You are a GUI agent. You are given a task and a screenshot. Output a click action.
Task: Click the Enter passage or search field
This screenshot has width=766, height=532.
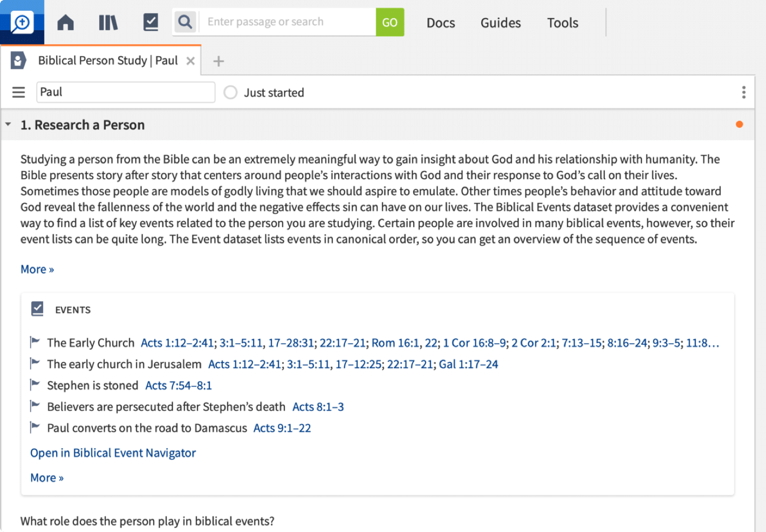288,22
